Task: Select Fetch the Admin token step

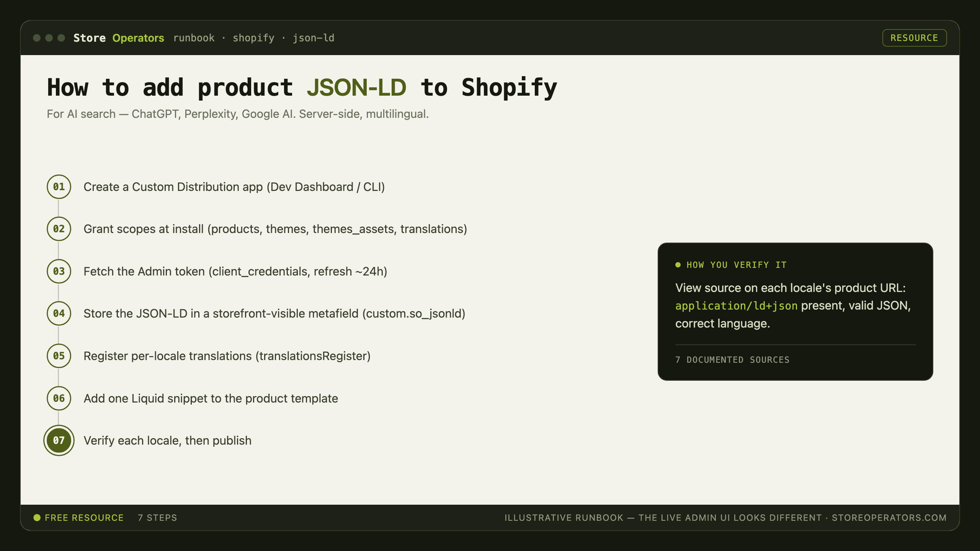Action: [235, 271]
